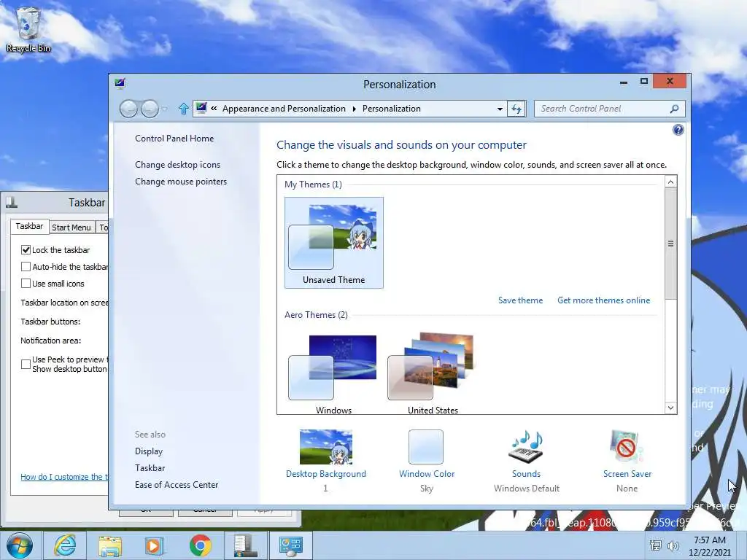Click the clock showing 7:57 AM
747x560 pixels.
click(x=709, y=540)
